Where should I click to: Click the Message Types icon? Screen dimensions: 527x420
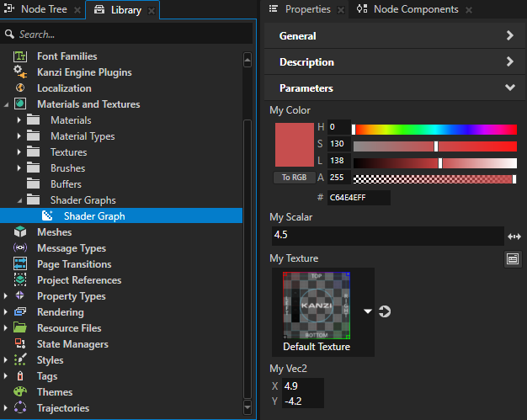(x=20, y=248)
